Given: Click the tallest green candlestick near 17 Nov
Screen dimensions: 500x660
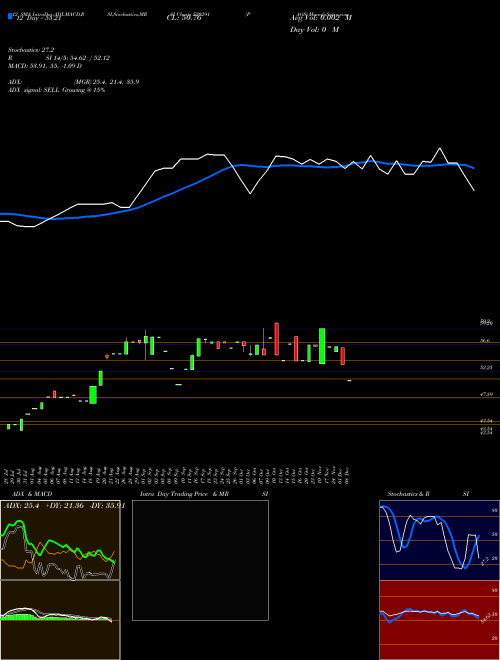Looking at the screenshot, I should click(x=322, y=346).
